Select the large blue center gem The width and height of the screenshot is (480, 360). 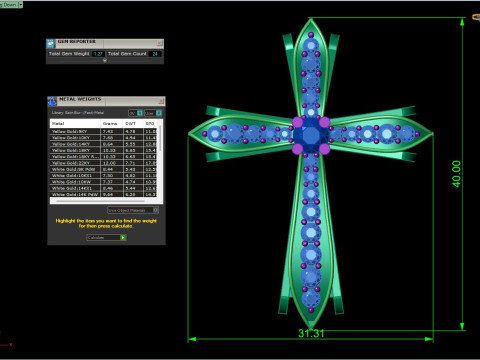point(311,135)
